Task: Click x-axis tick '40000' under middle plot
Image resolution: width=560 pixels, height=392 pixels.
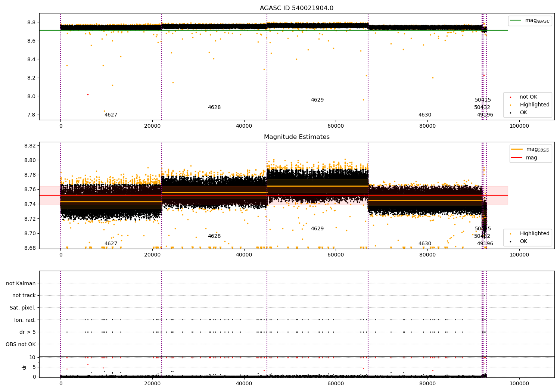Action: (x=244, y=255)
